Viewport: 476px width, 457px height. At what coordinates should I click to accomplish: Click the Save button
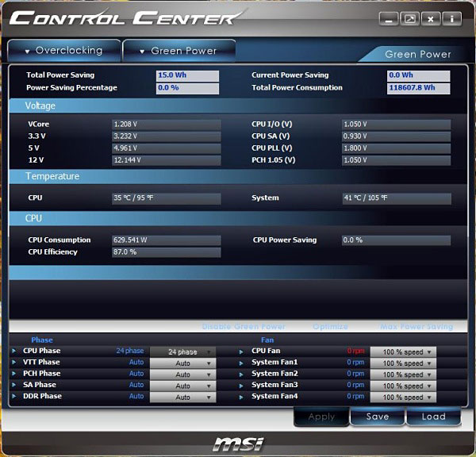378,417
